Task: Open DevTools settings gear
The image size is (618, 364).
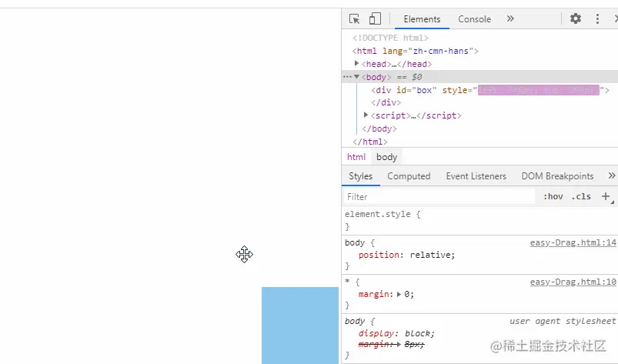Action: tap(576, 18)
